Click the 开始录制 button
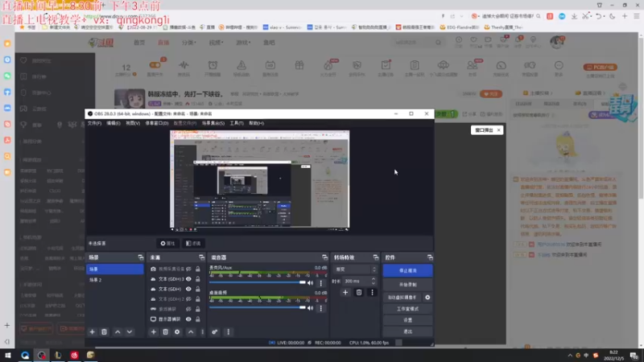644x362 pixels. (x=407, y=285)
